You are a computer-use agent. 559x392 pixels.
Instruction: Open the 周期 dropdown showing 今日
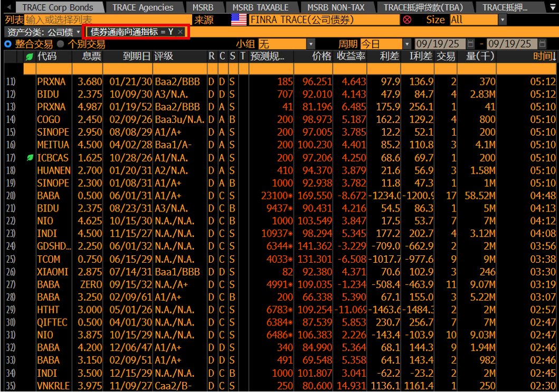click(x=408, y=44)
